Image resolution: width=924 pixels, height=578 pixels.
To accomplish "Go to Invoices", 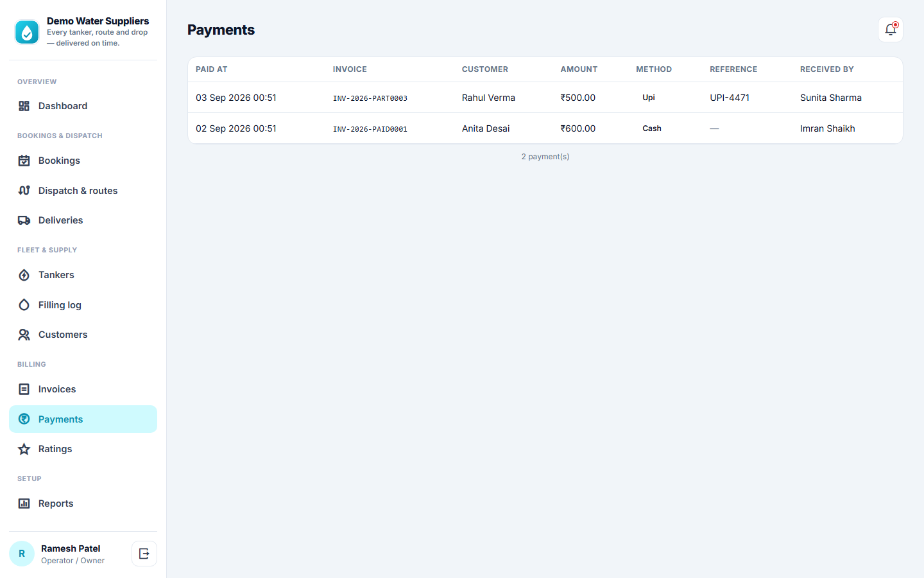I will (83, 389).
